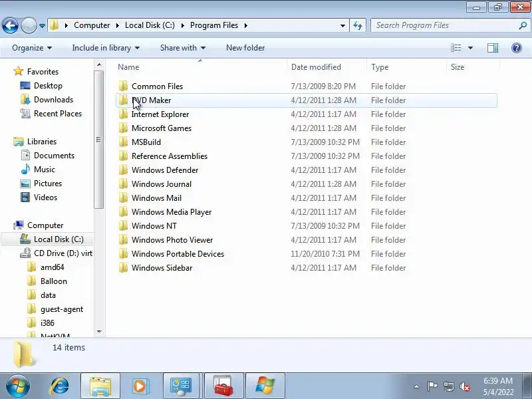The width and height of the screenshot is (532, 399).
Task: Open the Documents library
Action: pos(54,156)
